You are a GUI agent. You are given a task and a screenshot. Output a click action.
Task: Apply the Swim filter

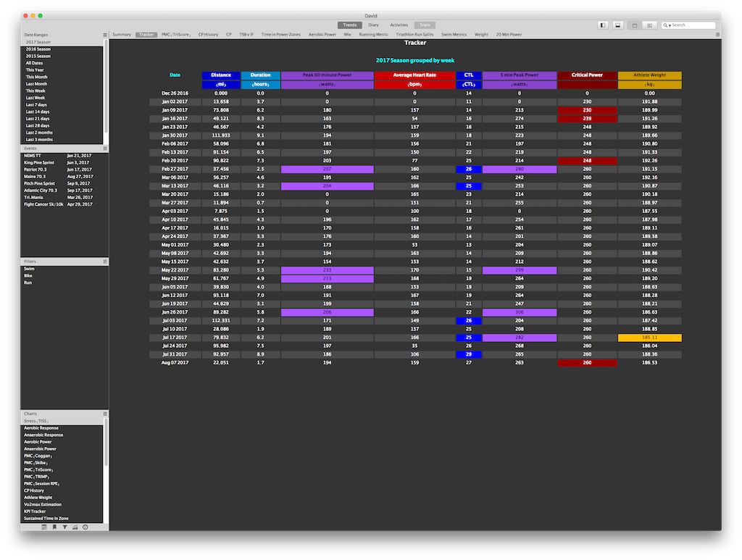point(29,269)
